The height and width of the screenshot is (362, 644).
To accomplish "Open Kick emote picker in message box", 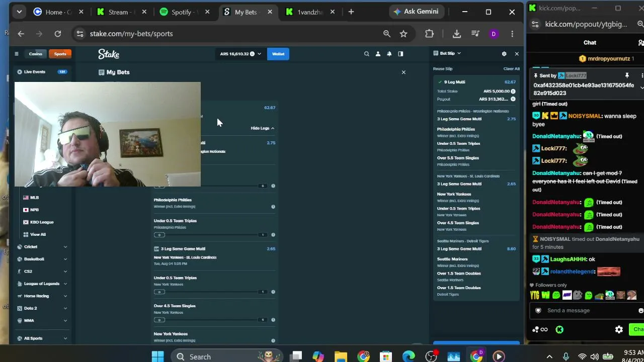I will pos(640,311).
